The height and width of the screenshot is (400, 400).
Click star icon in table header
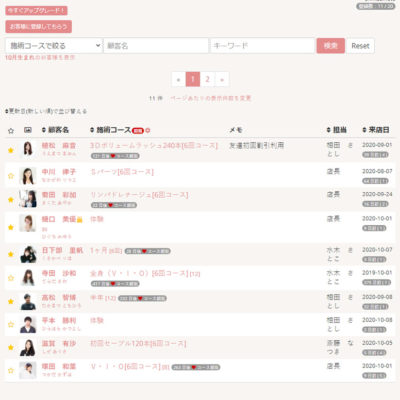(11, 131)
